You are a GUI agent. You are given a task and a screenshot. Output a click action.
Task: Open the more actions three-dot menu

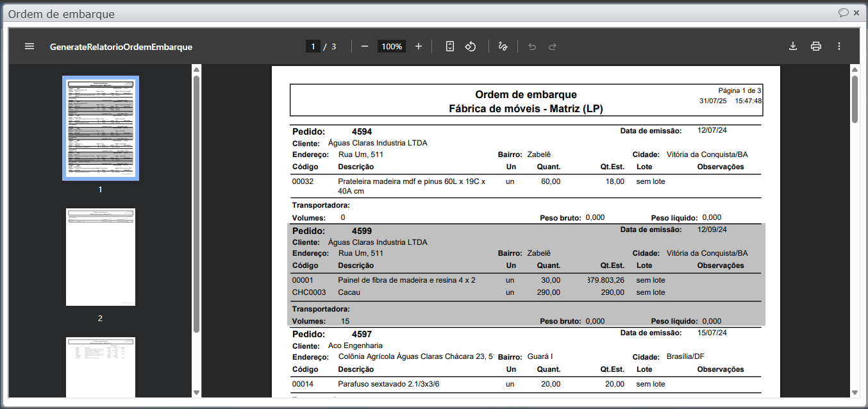point(839,46)
